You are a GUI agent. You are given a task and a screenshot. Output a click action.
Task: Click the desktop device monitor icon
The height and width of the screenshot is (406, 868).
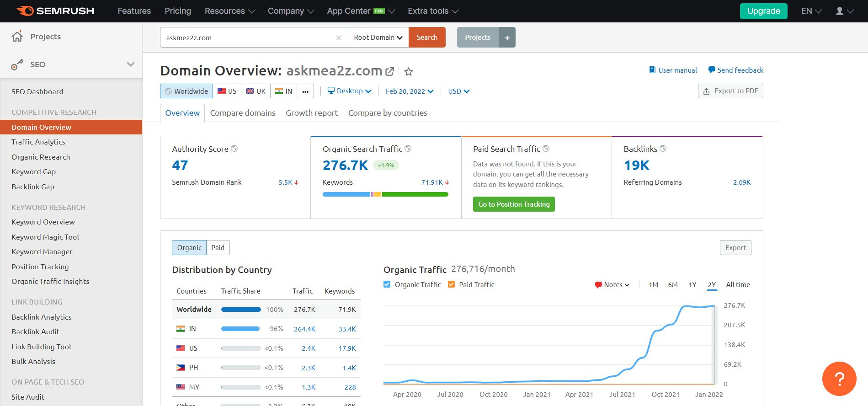pos(331,91)
